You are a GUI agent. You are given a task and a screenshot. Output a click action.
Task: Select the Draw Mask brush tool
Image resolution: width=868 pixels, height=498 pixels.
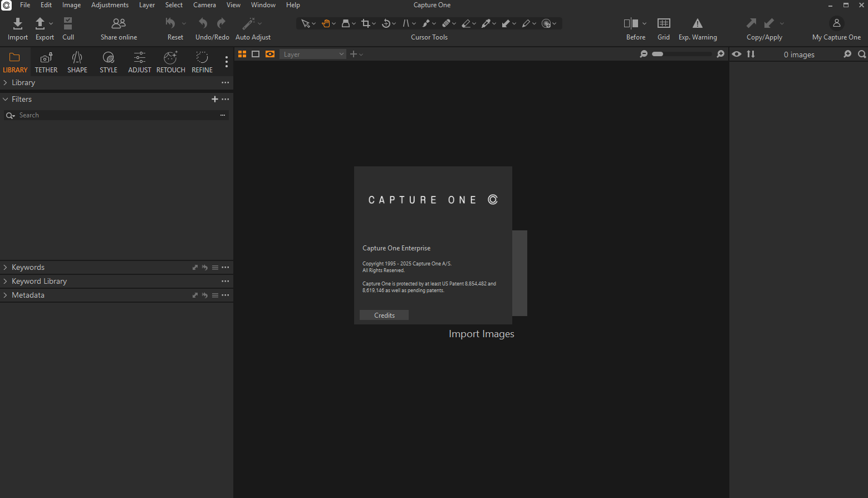[426, 23]
